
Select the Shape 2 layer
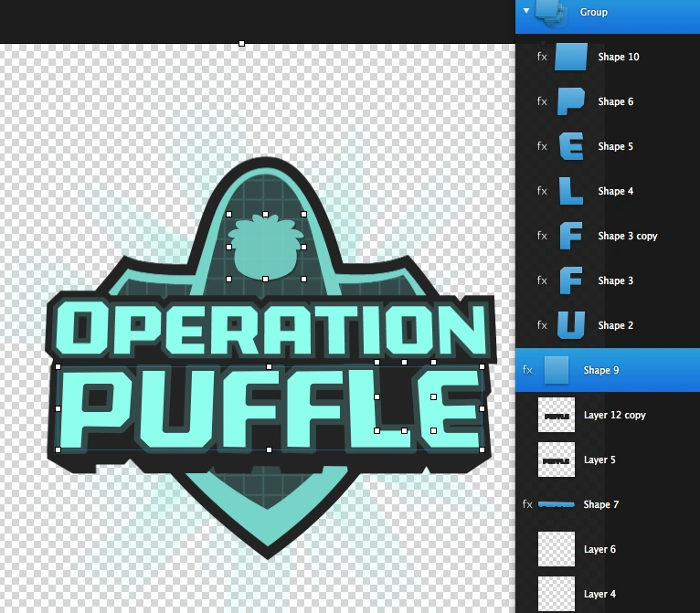tap(616, 325)
